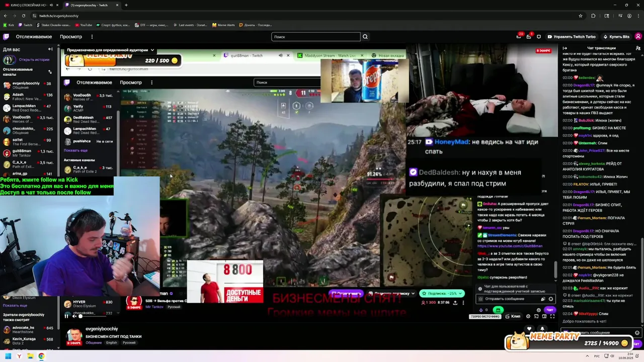This screenshot has height=362, width=644.
Task: Open the Prime loot crown icon
Action: (519, 37)
